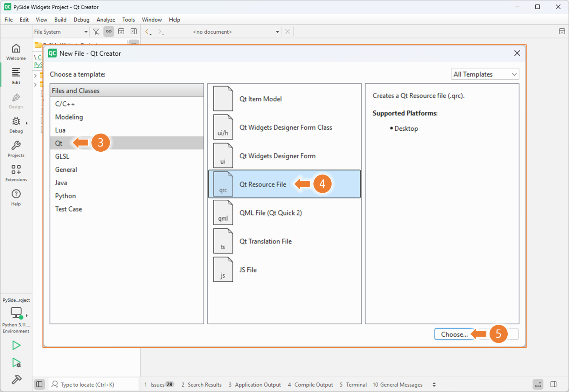The image size is (569, 392).
Task: Select QML File (Qt Quick 2) template
Action: click(284, 213)
